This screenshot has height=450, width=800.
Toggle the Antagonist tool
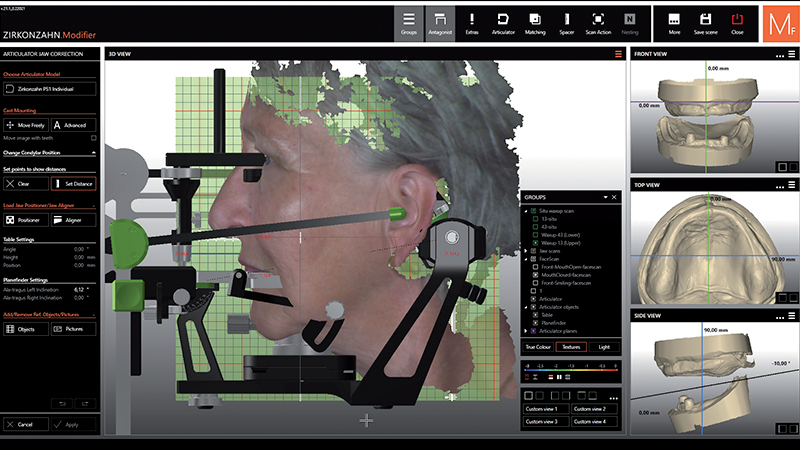pyautogui.click(x=438, y=24)
